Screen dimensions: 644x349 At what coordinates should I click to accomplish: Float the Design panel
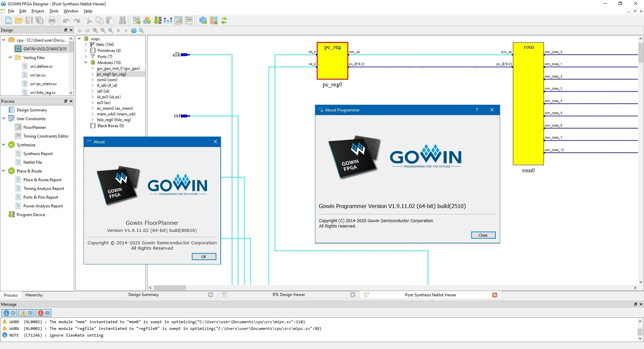tap(66, 30)
